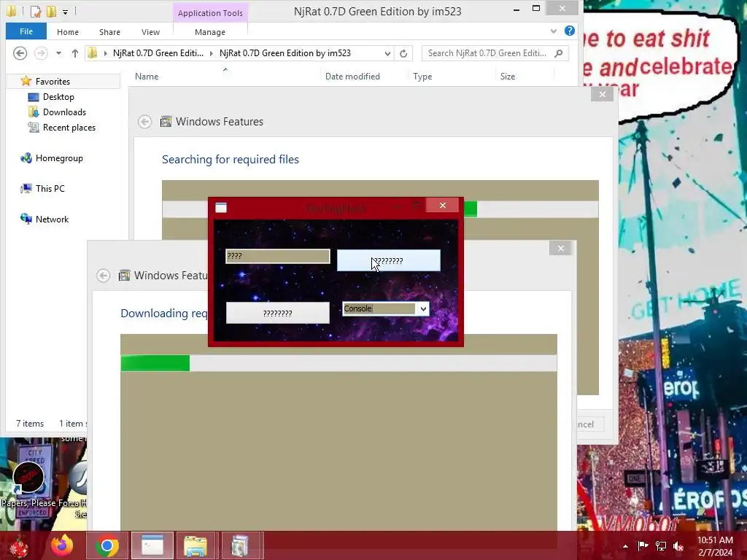Screen dimensions: 747x560
Task: Click the highlighted '????????' button beside the text field
Action: point(389,260)
